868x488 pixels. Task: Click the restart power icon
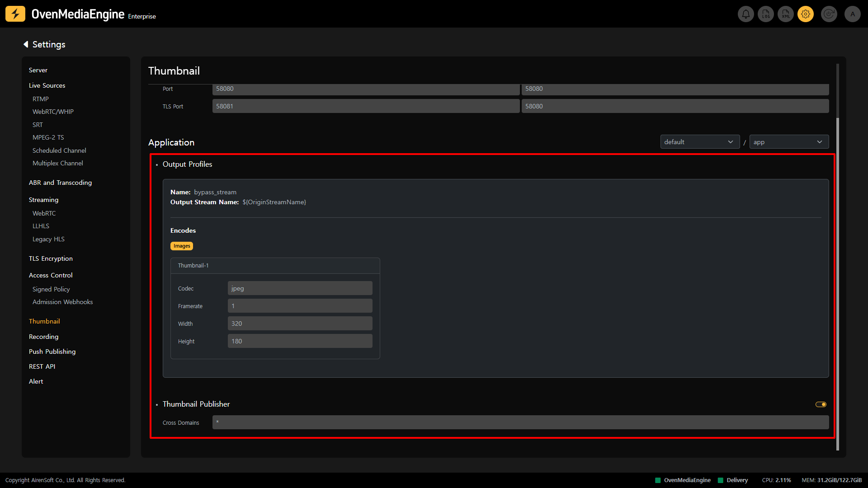point(829,14)
